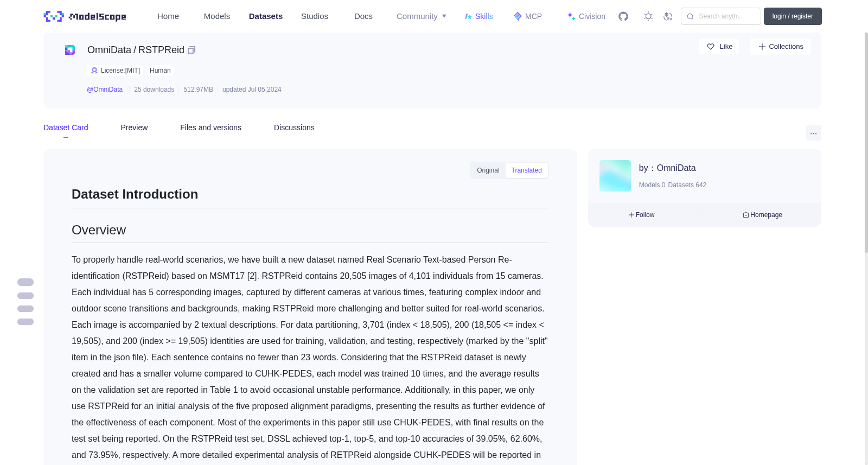
Task: Click the "Dataset Introduction" heading
Action: click(x=135, y=194)
